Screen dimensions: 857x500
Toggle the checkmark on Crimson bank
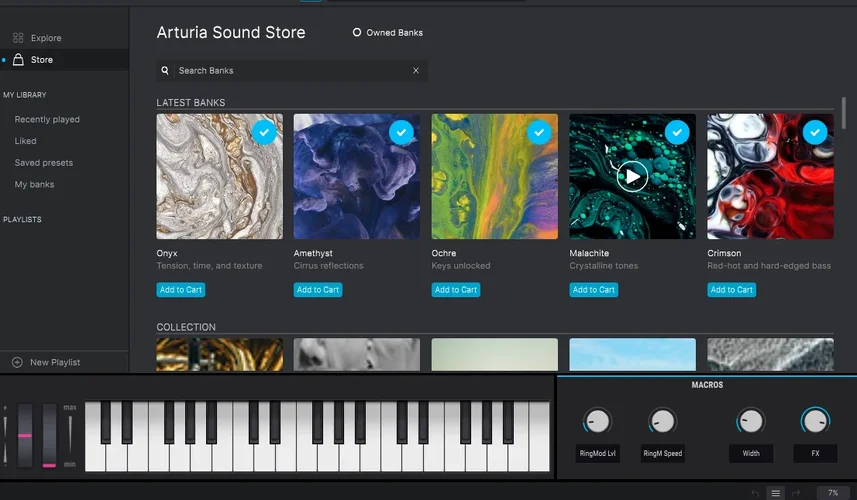pyautogui.click(x=815, y=132)
